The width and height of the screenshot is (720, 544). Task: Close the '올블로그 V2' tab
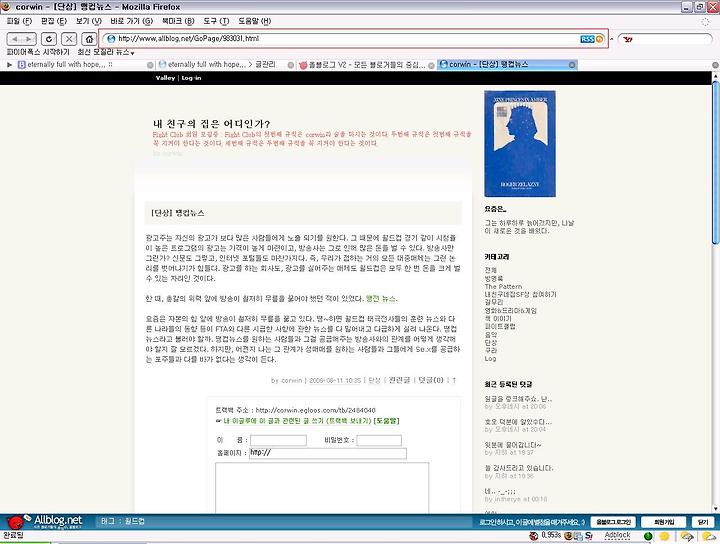(431, 66)
